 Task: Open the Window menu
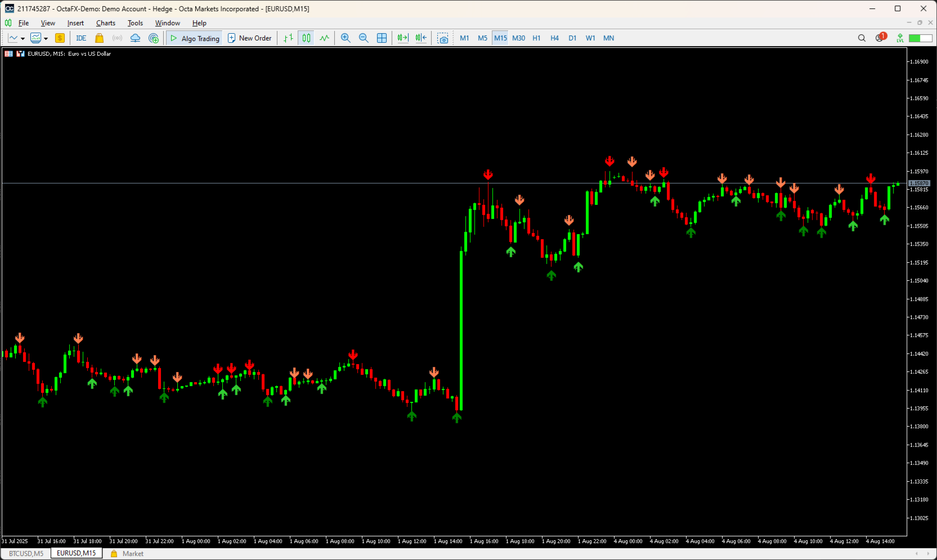pyautogui.click(x=168, y=23)
